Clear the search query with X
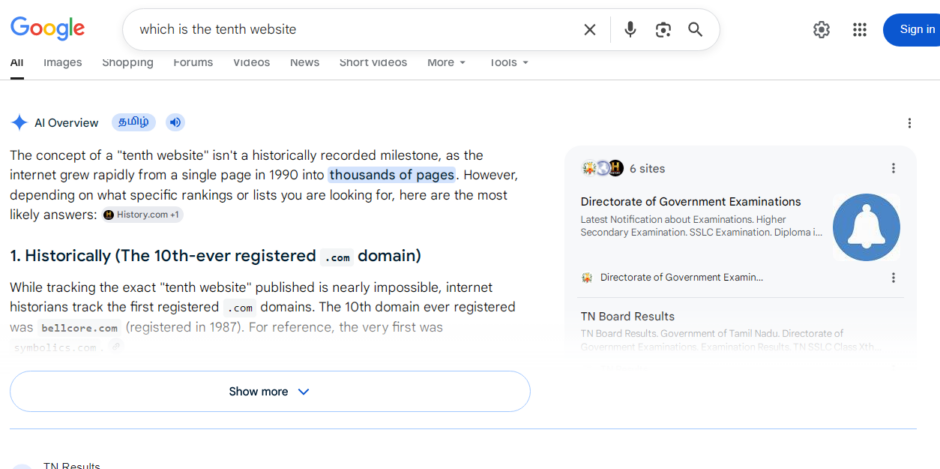Viewport: 940px width, 469px height. click(590, 29)
